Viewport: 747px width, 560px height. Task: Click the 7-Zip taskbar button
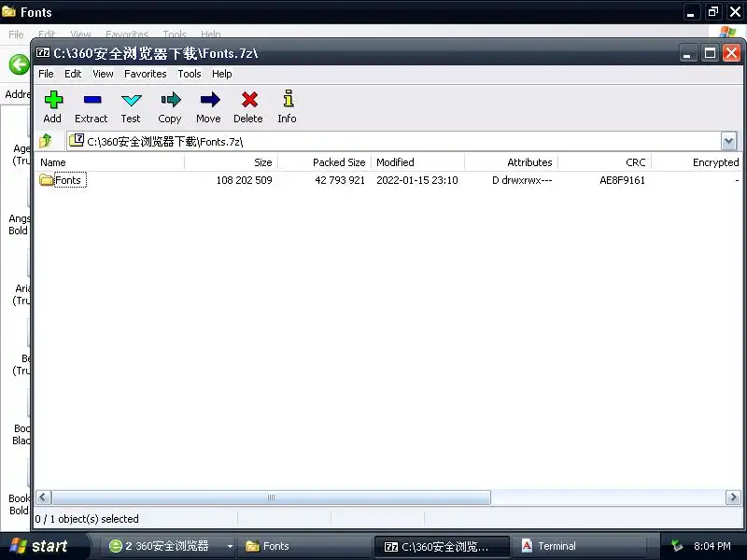click(442, 546)
